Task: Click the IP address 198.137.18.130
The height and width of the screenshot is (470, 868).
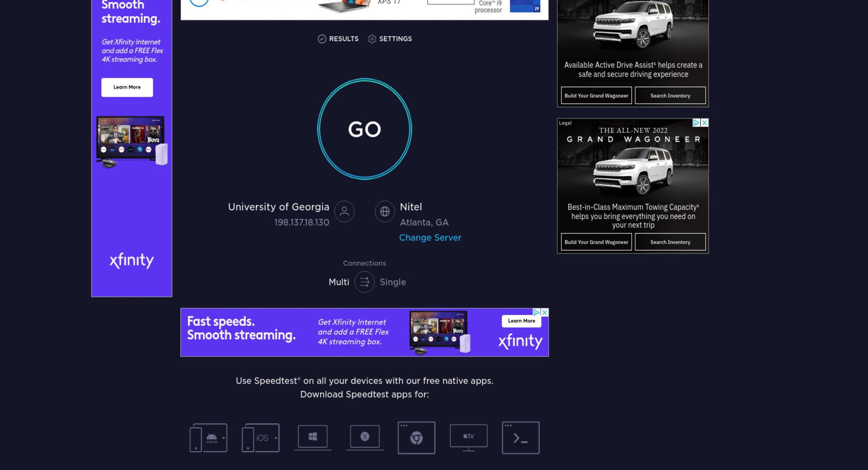Action: click(302, 222)
